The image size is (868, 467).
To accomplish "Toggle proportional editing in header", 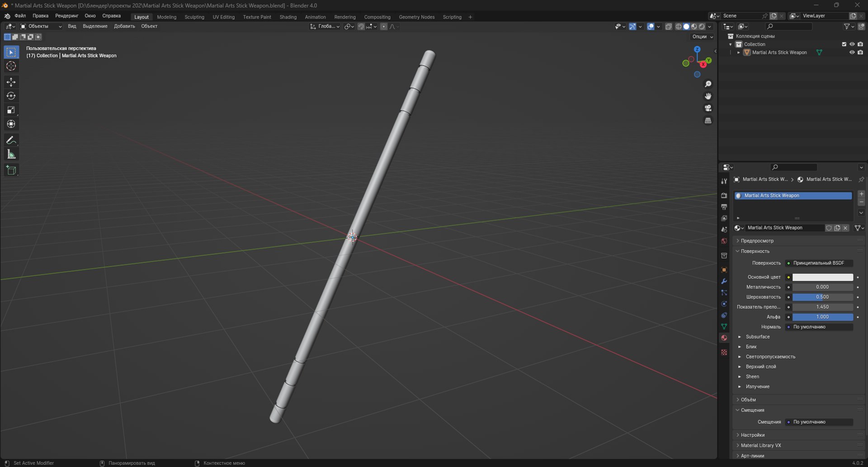I will tap(383, 27).
